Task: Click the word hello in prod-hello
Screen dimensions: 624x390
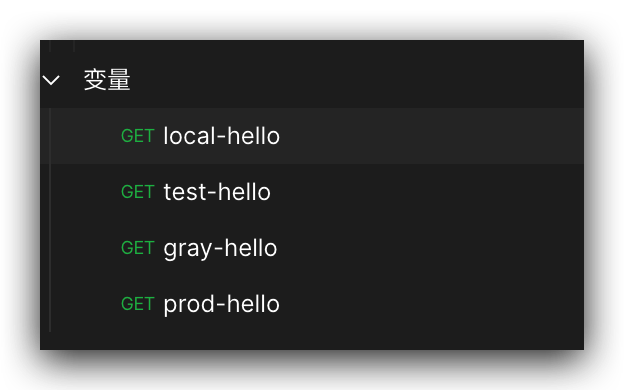Action: pyautogui.click(x=254, y=304)
